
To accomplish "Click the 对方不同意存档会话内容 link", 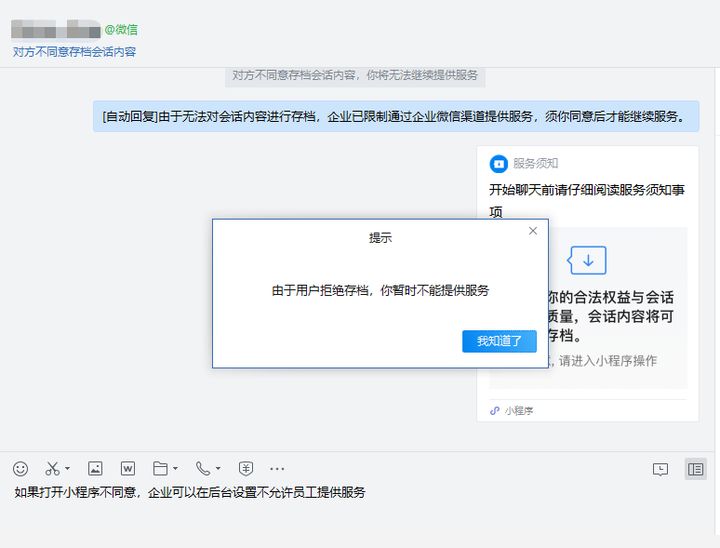I will [74, 51].
